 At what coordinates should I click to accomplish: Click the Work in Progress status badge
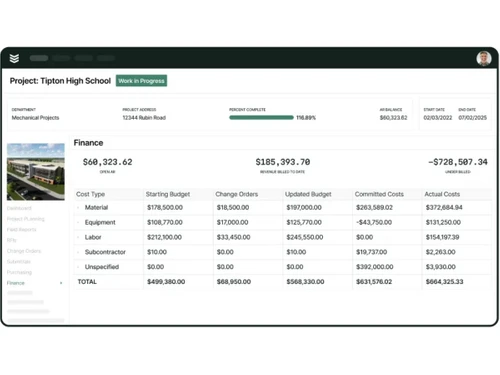click(x=141, y=81)
